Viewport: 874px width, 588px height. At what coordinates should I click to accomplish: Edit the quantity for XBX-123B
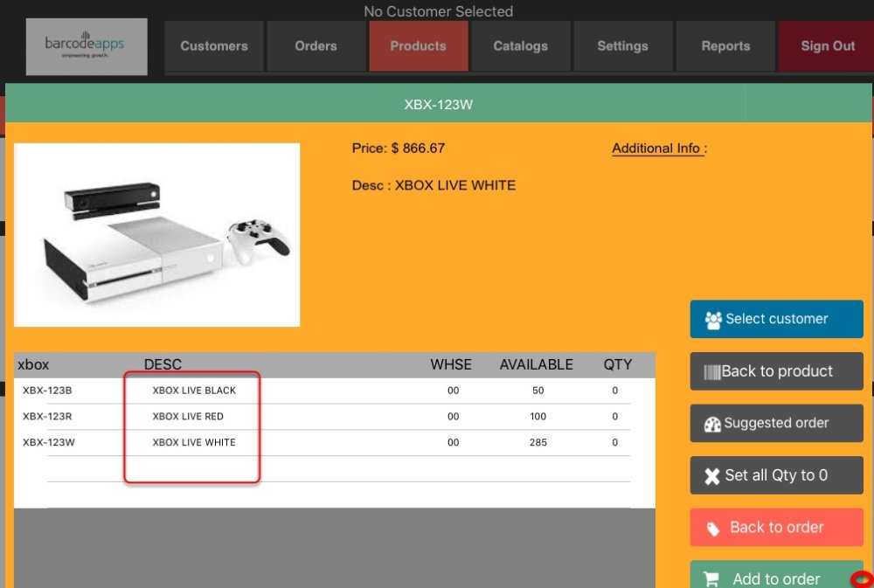[x=614, y=391]
